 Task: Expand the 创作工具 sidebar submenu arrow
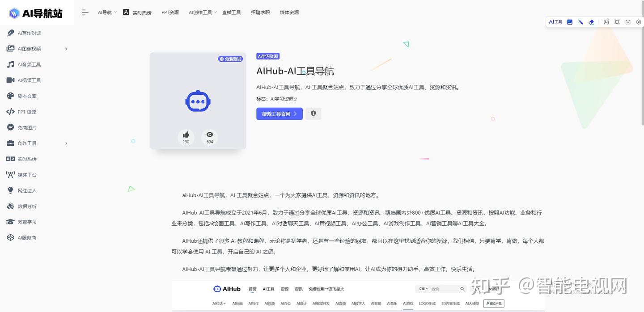[x=66, y=143]
